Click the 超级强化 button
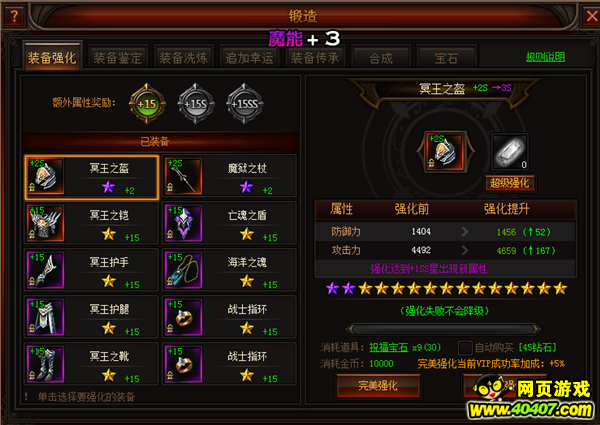This screenshot has height=425, width=600. click(x=510, y=183)
